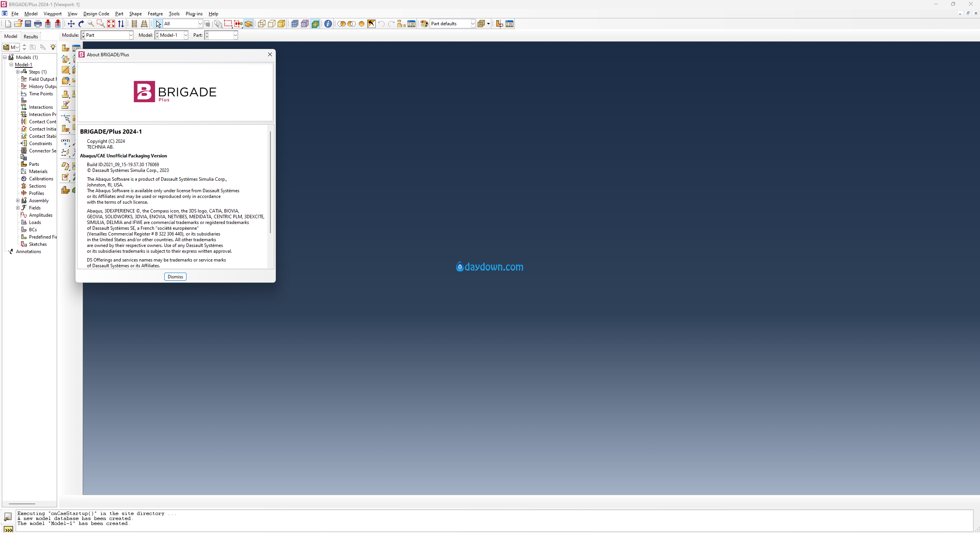The width and height of the screenshot is (980, 533).
Task: Click the Print icon in toolbar
Action: point(38,24)
